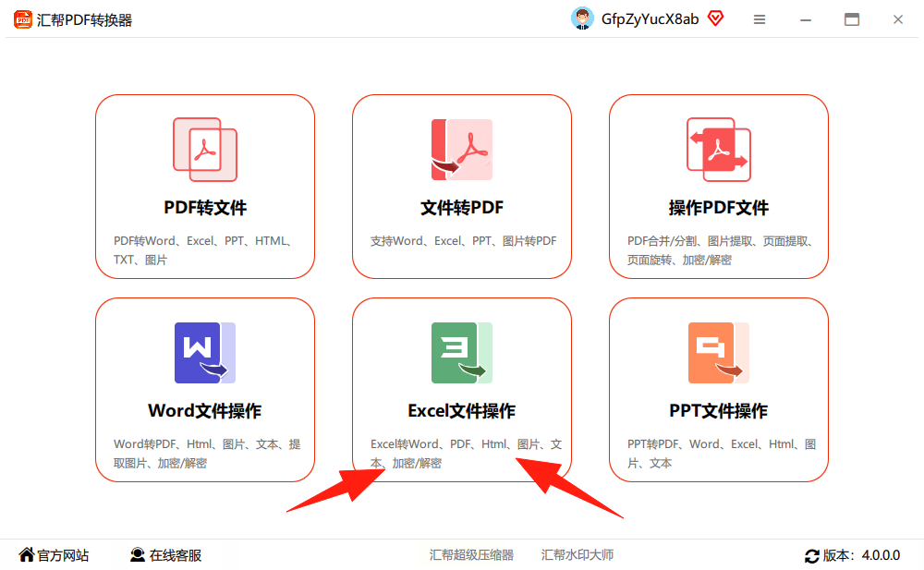Maximize the application window

pos(852,19)
